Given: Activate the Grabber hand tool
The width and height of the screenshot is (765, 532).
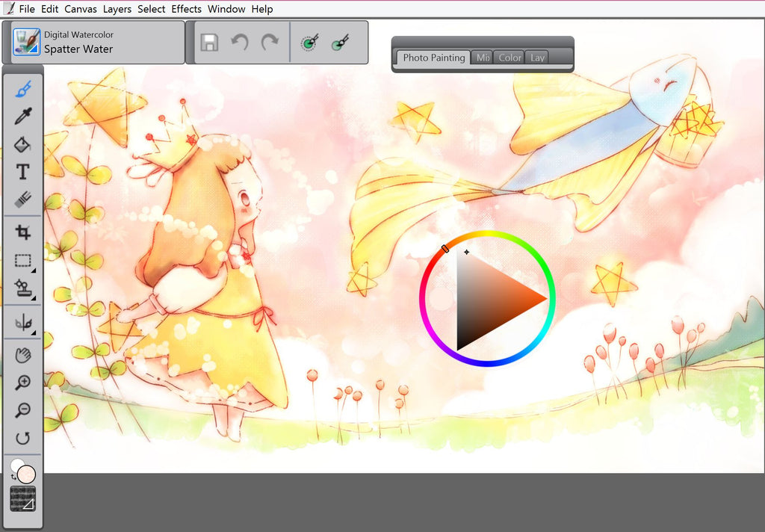Looking at the screenshot, I should tap(23, 355).
